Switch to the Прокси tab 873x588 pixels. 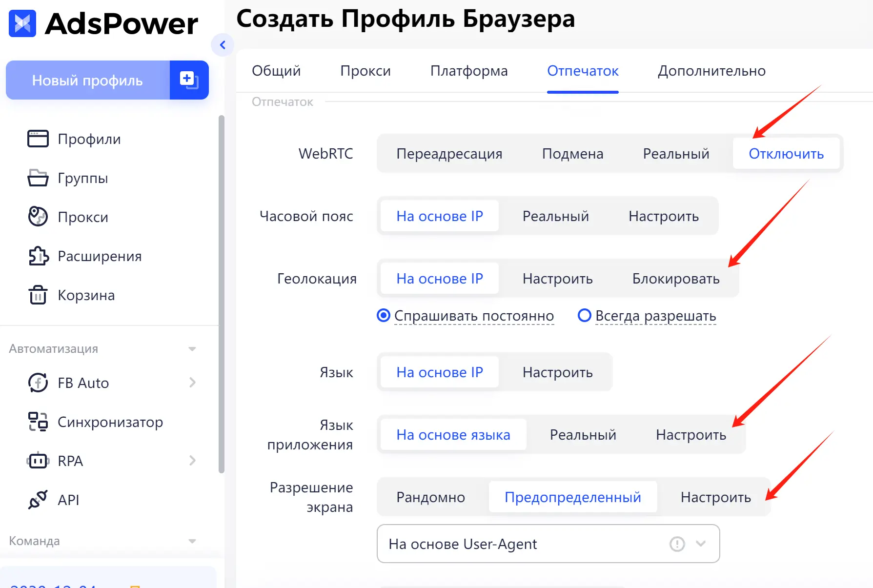coord(365,71)
